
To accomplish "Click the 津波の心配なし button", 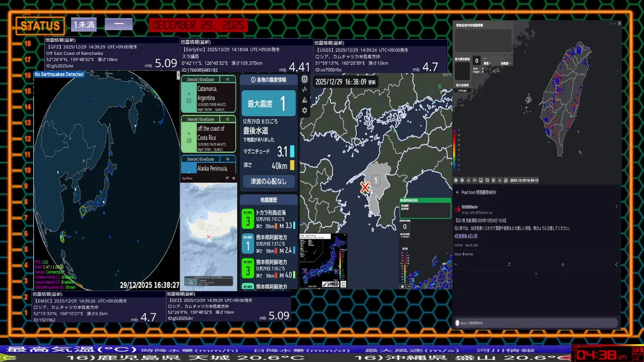I will (269, 181).
